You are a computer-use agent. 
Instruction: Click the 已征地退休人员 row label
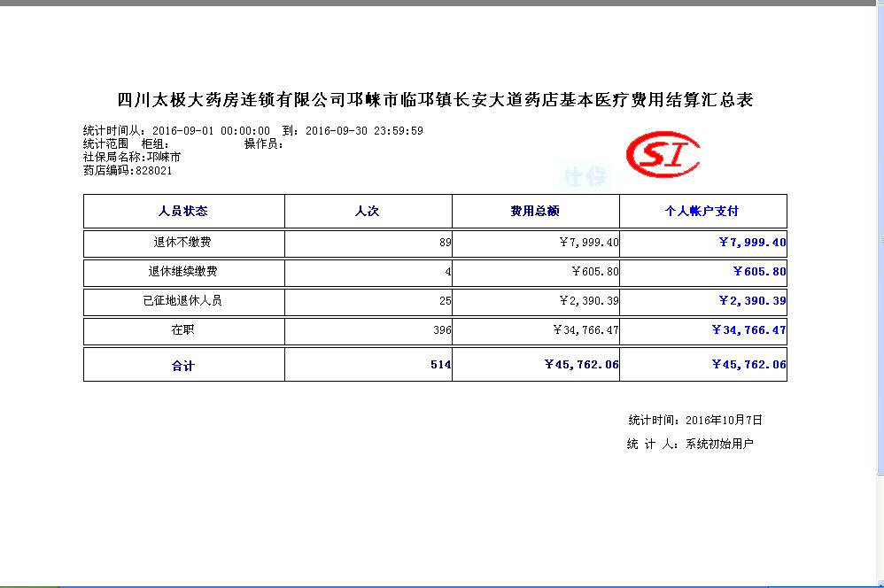coord(182,300)
